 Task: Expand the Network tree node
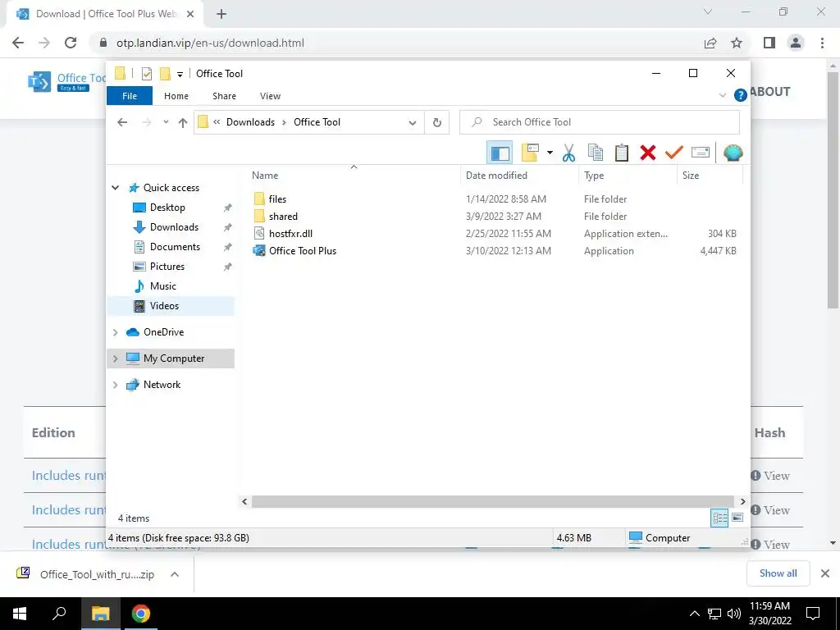point(115,386)
